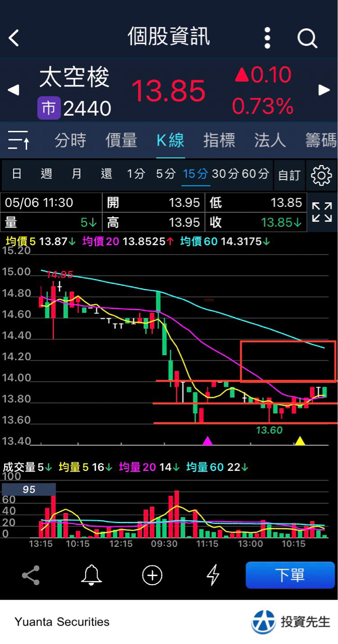The image size is (338, 644).
Task: Tap the 開 13.95 open price cell
Action: click(154, 203)
